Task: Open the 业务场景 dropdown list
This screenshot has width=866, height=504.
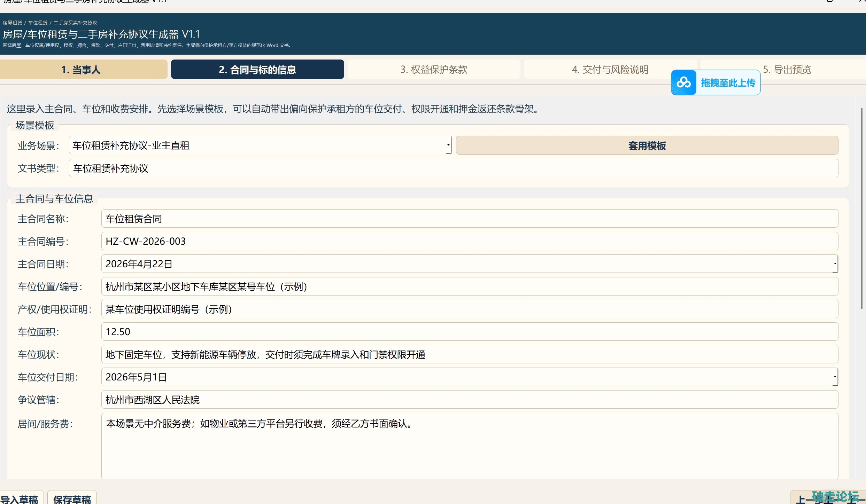Action: (x=448, y=145)
